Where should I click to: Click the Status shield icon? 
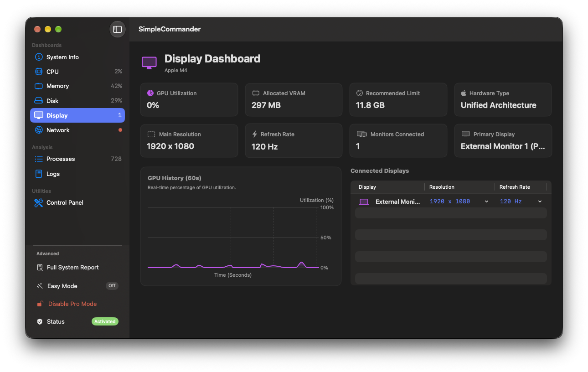click(40, 322)
